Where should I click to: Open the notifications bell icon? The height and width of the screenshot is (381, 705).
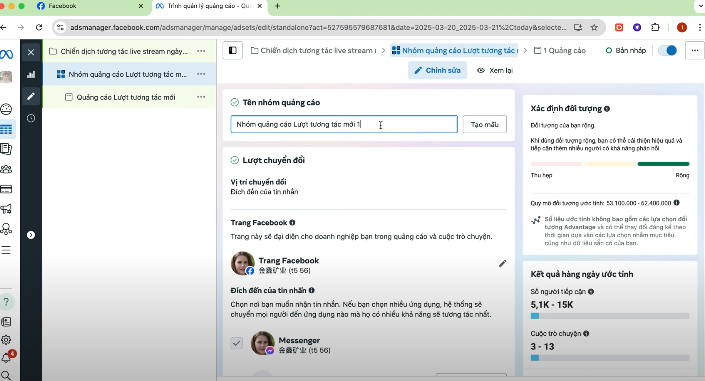click(x=6, y=358)
